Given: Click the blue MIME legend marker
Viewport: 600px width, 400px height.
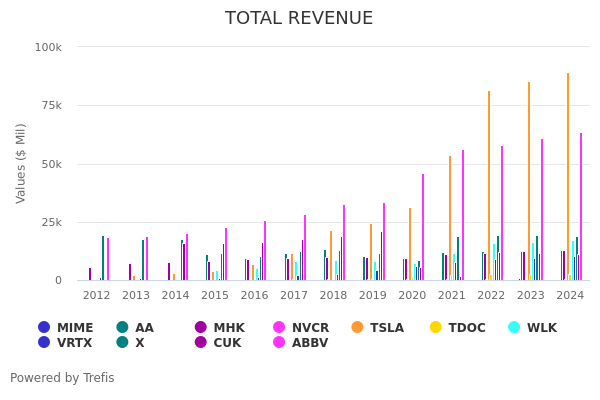Looking at the screenshot, I should tap(44, 327).
